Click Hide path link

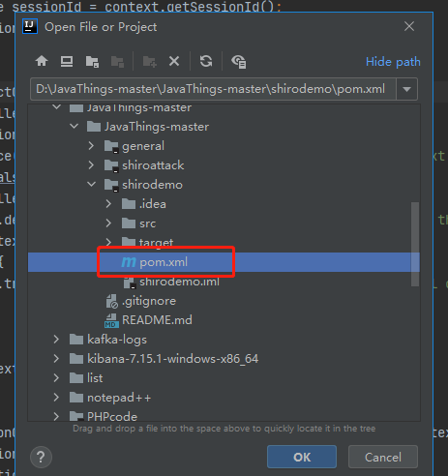(x=393, y=62)
